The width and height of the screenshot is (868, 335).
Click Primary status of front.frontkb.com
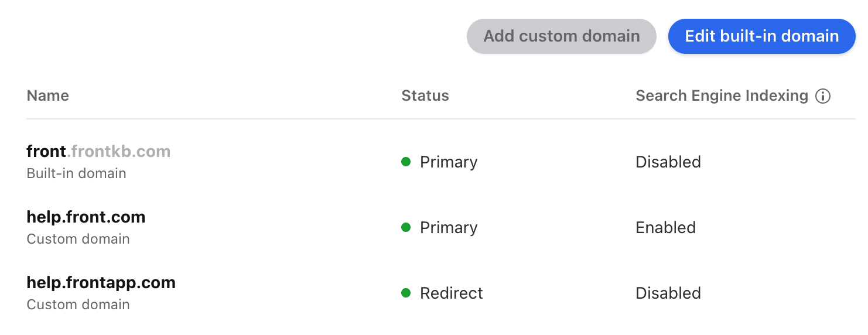(x=449, y=162)
